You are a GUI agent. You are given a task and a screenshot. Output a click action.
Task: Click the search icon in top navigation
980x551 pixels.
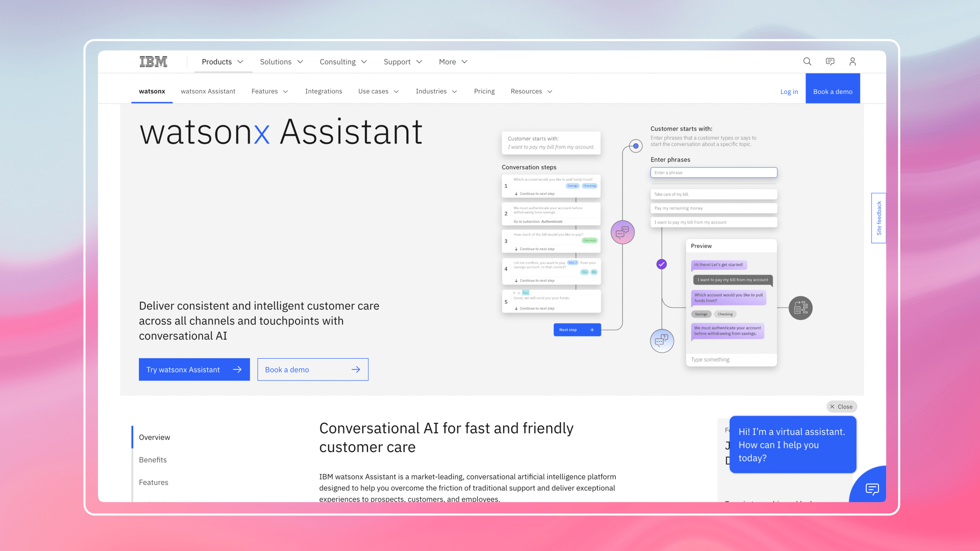pyautogui.click(x=807, y=61)
